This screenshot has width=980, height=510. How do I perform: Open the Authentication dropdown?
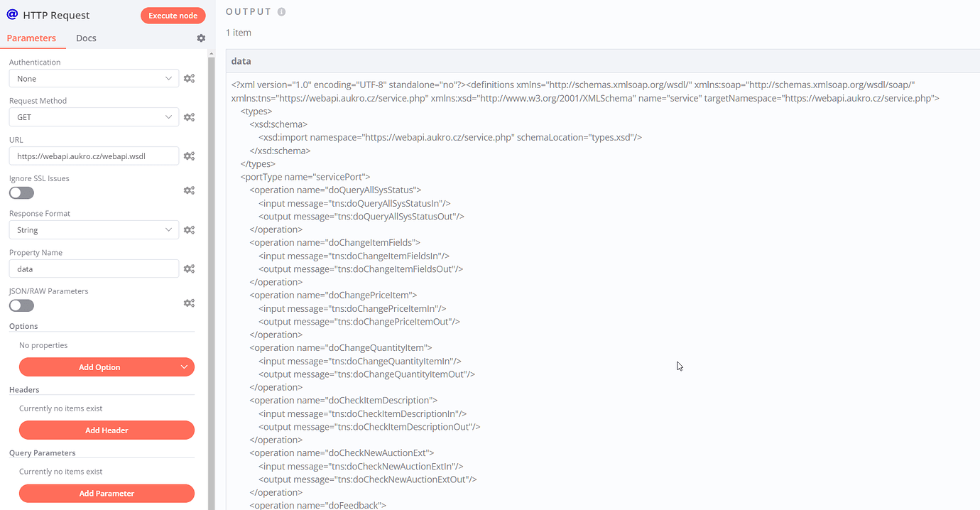(94, 78)
